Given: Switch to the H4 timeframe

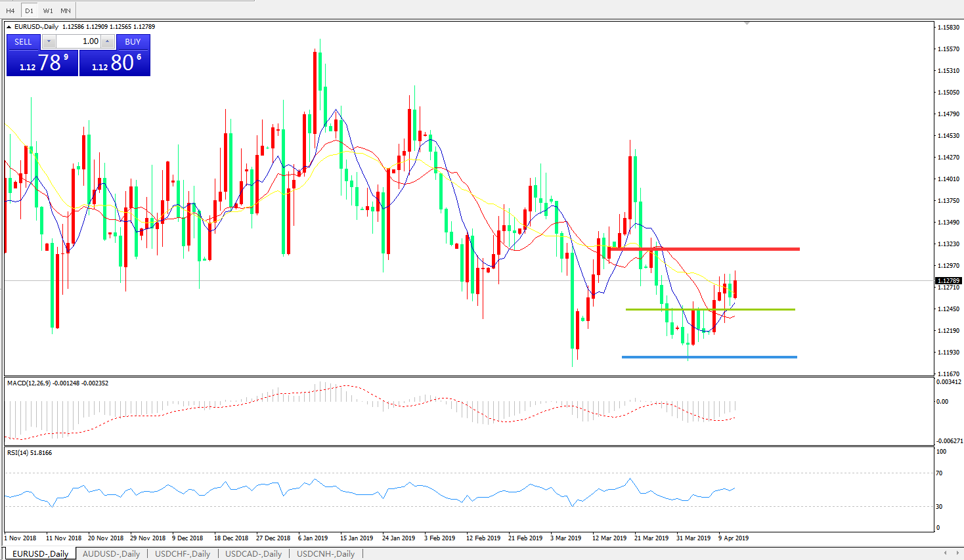Looking at the screenshot, I should tap(11, 11).
